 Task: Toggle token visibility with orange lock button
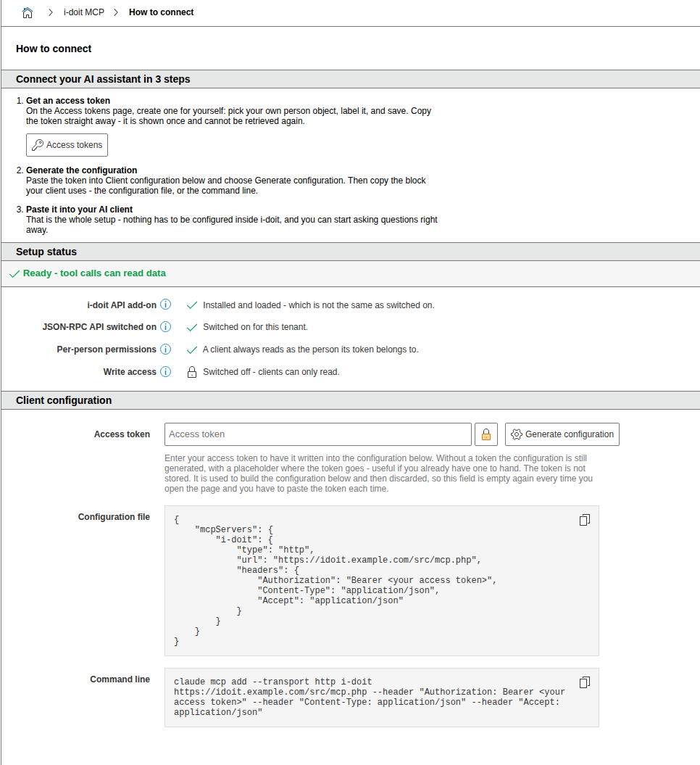[x=486, y=434]
